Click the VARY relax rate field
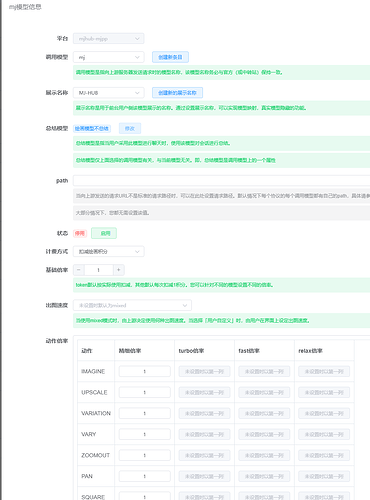Viewport: 370px width, 500px height. 324,434
